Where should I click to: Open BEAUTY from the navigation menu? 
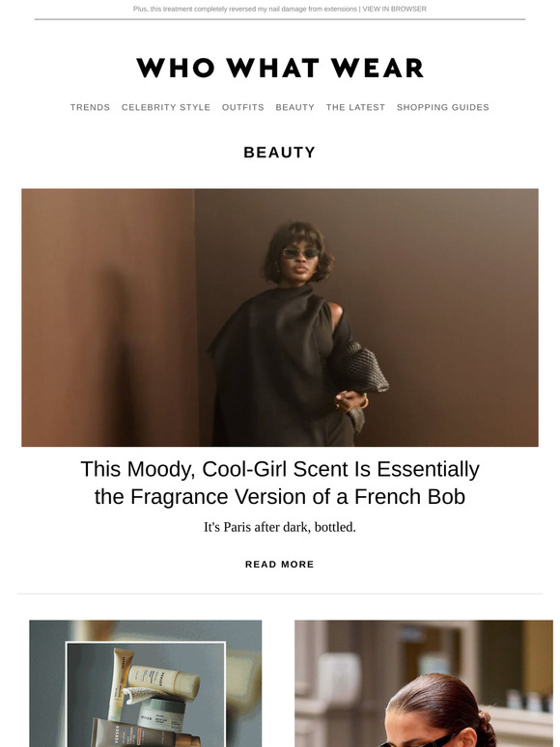click(x=295, y=107)
